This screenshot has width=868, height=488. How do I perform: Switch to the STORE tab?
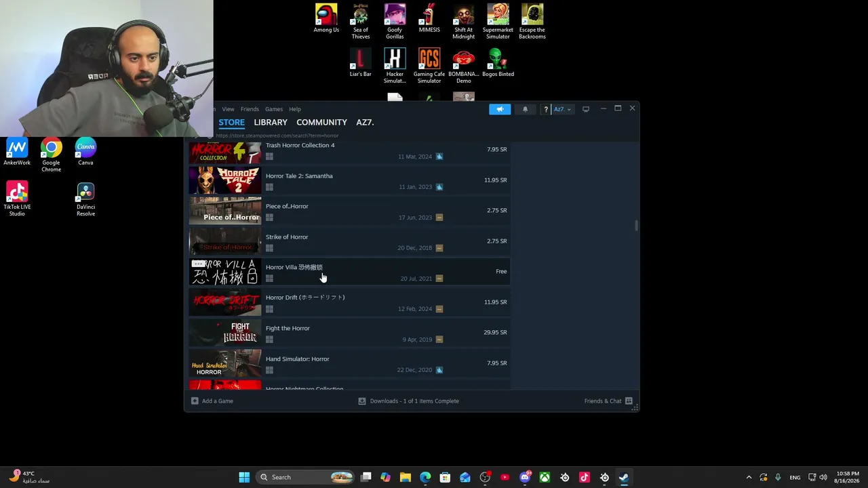[x=231, y=123]
